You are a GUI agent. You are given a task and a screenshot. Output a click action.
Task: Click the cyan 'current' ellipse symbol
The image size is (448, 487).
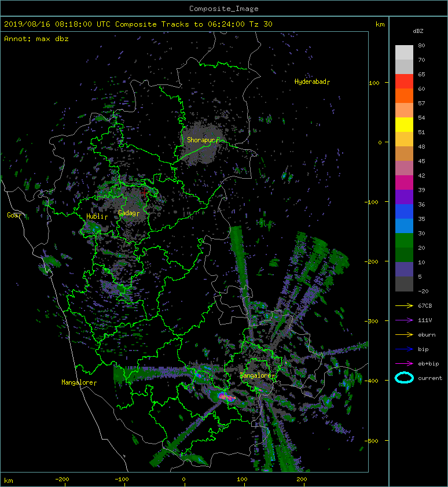[x=404, y=378]
